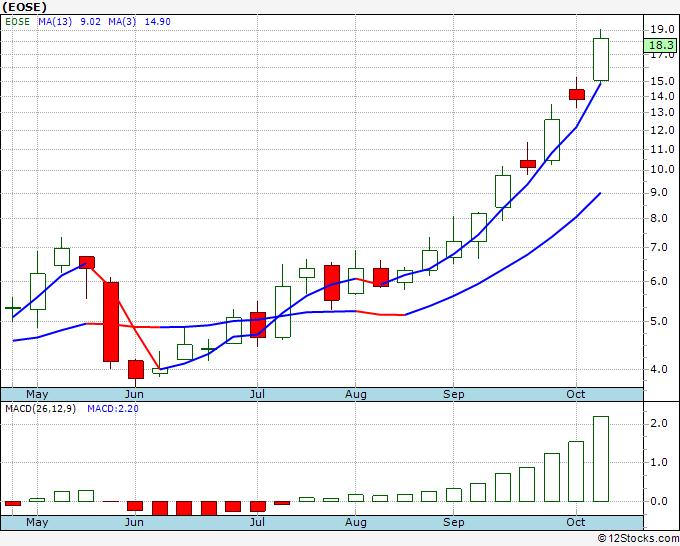
Task: Click the 12.0 price axis label
Action: tap(662, 130)
